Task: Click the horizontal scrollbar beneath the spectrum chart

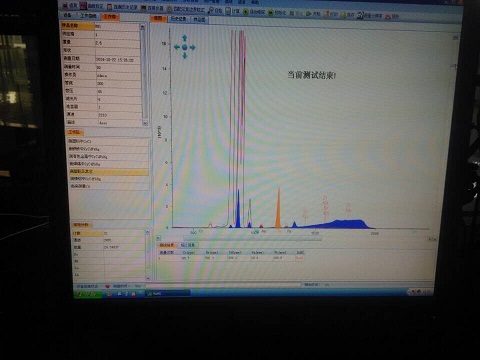Action: coord(253,239)
